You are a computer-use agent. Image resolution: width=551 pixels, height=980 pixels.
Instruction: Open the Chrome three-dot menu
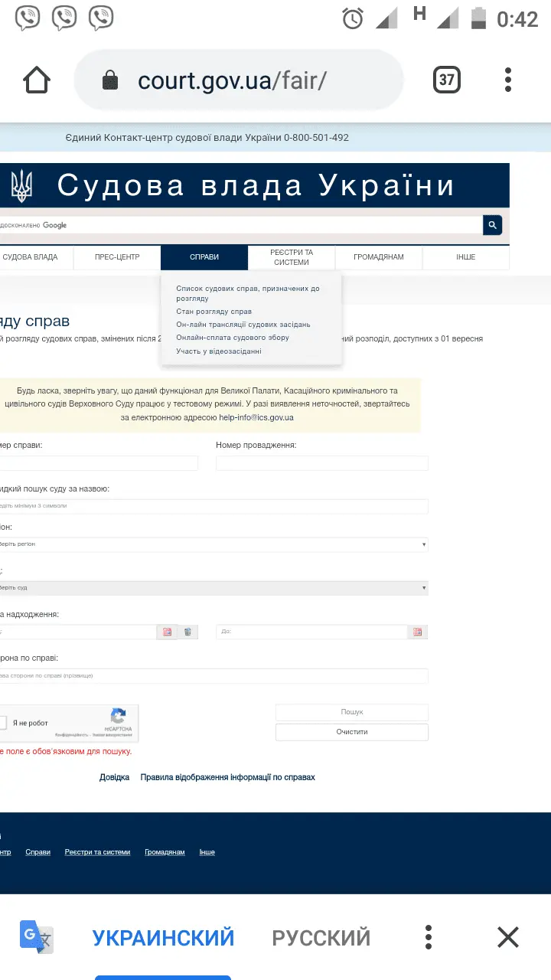click(508, 80)
